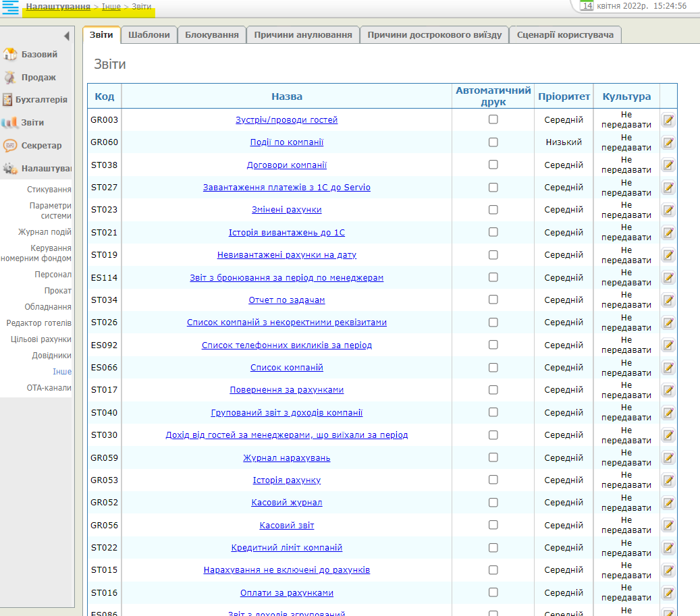Switch to the Шаблони tab
Screen dimensions: 700x616
[149, 35]
